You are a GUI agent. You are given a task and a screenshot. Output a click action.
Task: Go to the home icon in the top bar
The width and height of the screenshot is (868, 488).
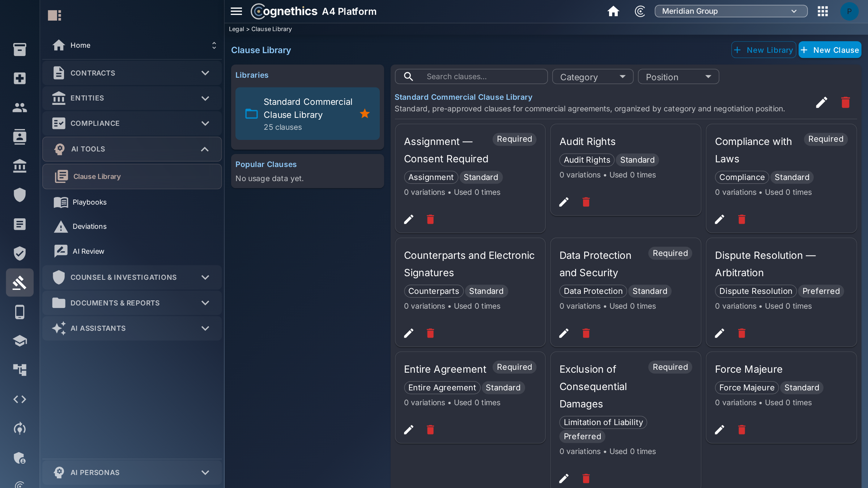pos(613,11)
